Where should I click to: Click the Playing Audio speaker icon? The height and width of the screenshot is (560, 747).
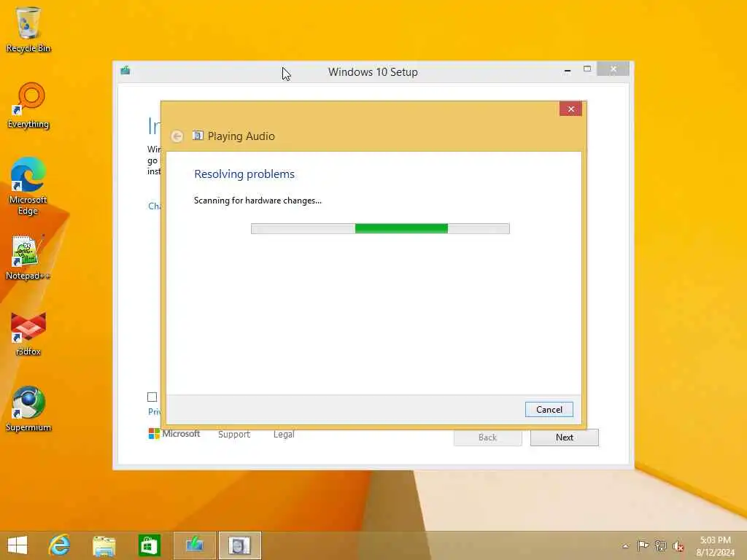coord(198,136)
